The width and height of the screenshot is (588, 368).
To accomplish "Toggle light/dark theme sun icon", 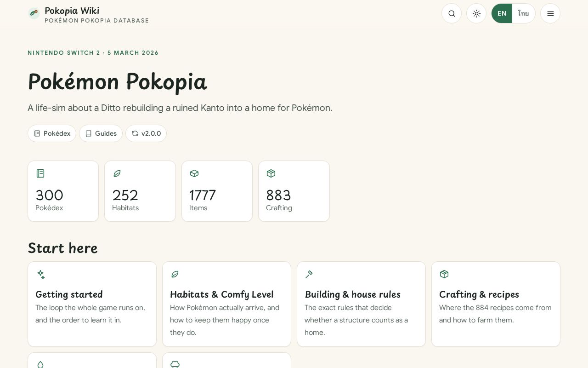I will click(x=476, y=13).
